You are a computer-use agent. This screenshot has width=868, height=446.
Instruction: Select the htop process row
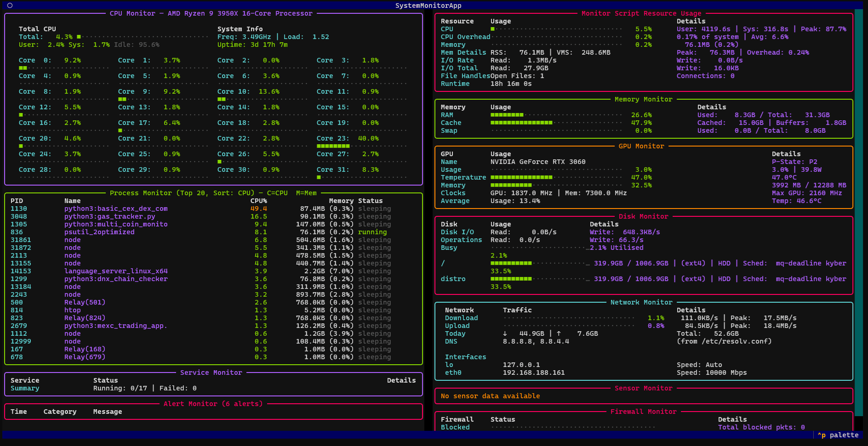point(213,310)
